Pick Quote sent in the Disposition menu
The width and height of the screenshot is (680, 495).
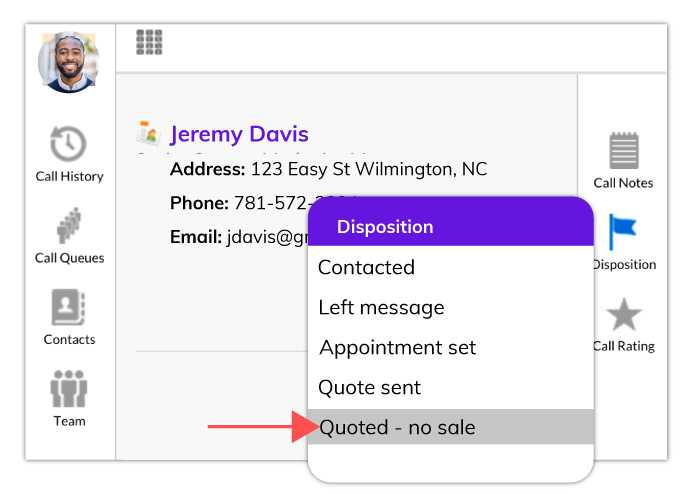click(369, 387)
